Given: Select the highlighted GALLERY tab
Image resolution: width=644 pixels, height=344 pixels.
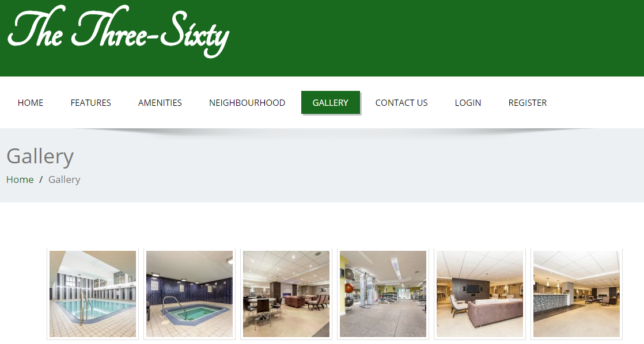Looking at the screenshot, I should 331,102.
